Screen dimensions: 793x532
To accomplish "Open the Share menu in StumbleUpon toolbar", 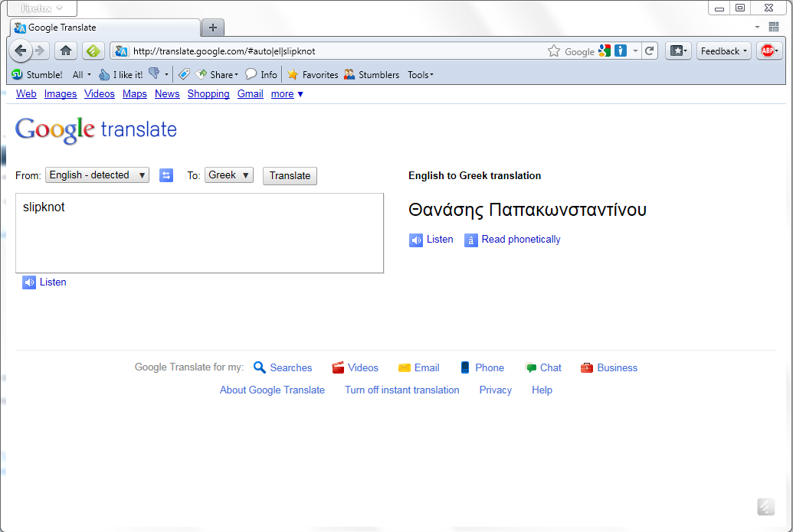I will click(217, 75).
